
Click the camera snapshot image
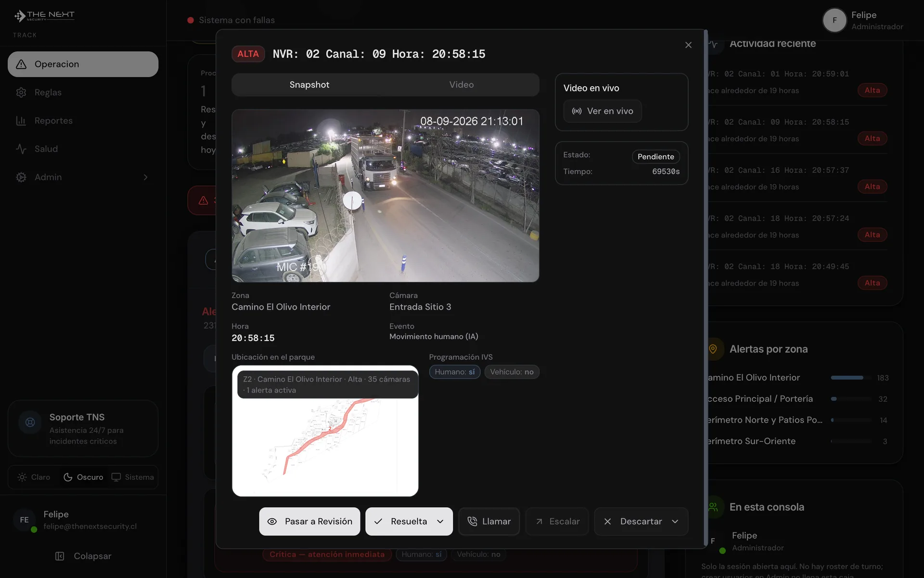[x=385, y=196]
